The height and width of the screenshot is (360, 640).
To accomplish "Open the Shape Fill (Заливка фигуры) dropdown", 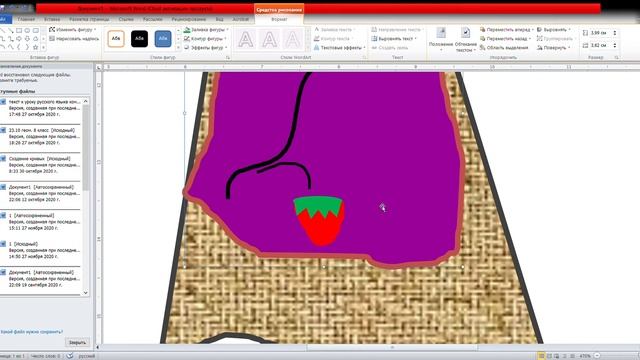I will [206, 29].
